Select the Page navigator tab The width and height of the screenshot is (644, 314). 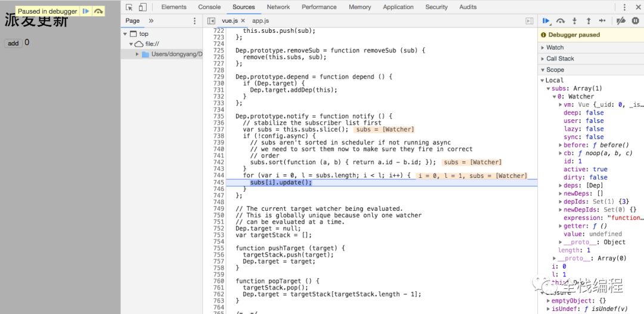pos(132,20)
